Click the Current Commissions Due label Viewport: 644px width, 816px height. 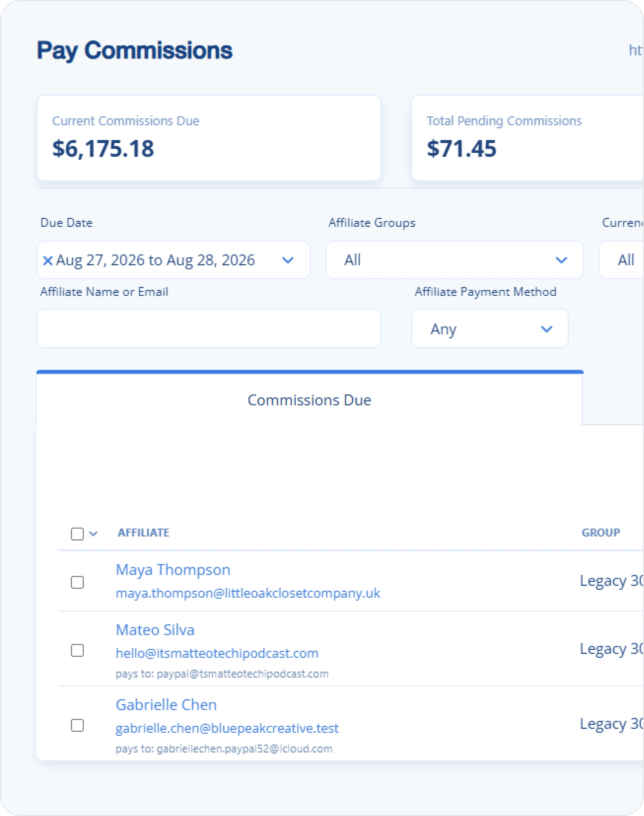[x=126, y=121]
